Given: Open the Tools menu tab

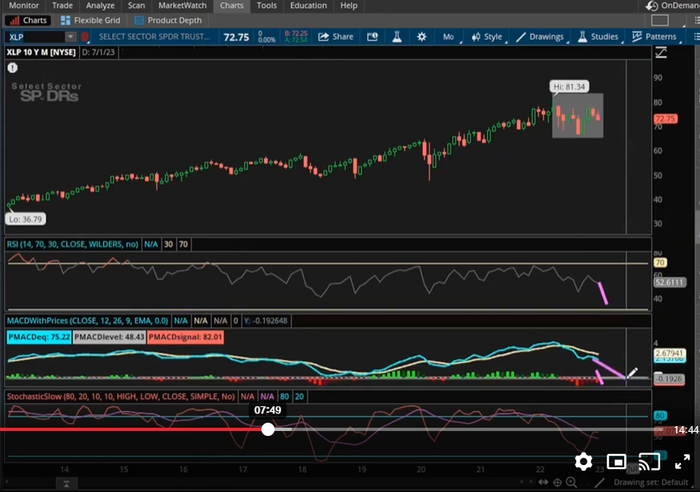Looking at the screenshot, I should coord(267,5).
